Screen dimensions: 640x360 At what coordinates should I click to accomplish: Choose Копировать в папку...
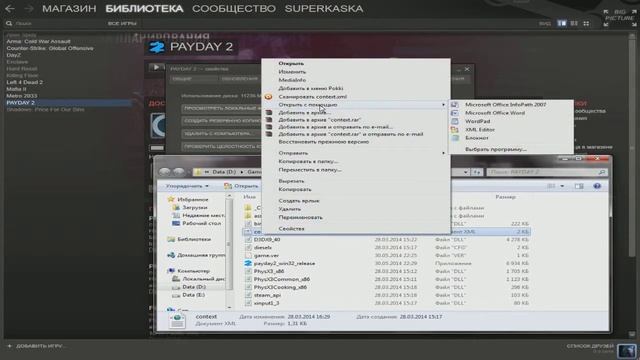(x=308, y=161)
